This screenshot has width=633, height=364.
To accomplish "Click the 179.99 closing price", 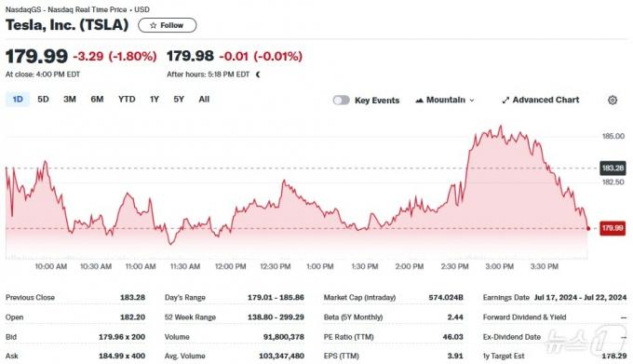I will pos(36,56).
